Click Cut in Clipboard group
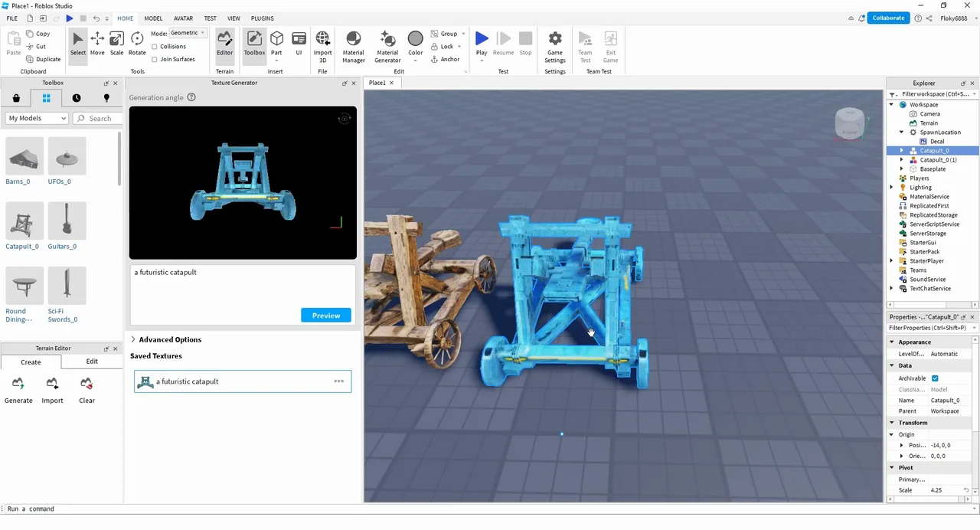Viewport: 980px width, 530px height. [x=36, y=47]
